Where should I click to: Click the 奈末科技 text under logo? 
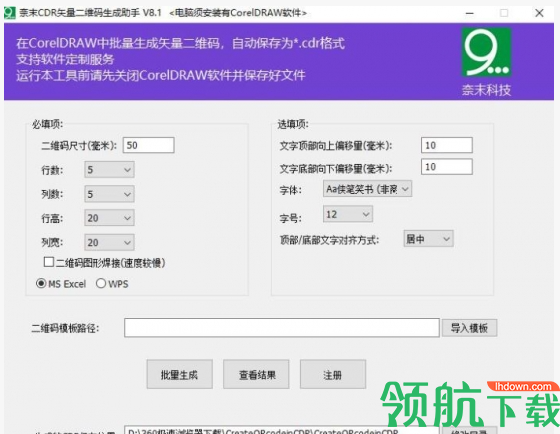tap(486, 90)
